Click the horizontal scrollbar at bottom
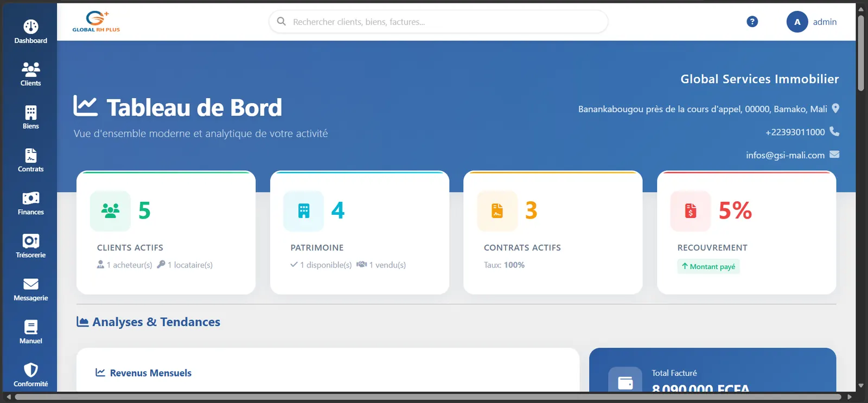868x403 pixels. tap(428, 397)
